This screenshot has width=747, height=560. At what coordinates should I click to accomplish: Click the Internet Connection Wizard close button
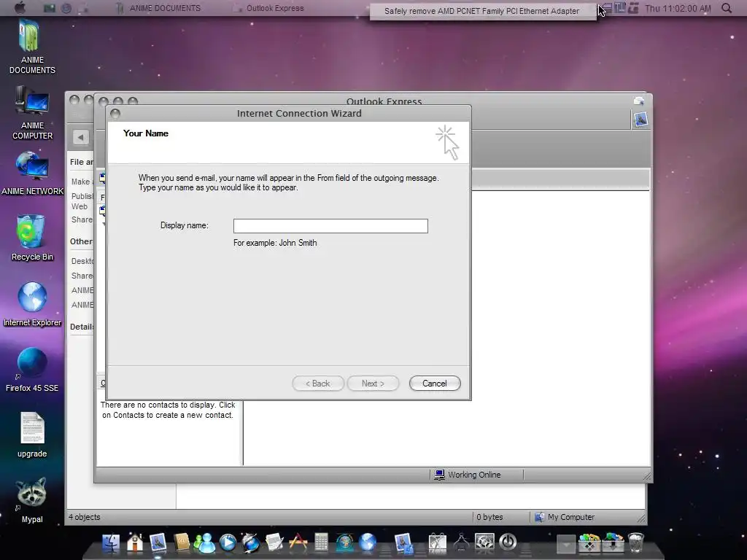click(x=115, y=113)
